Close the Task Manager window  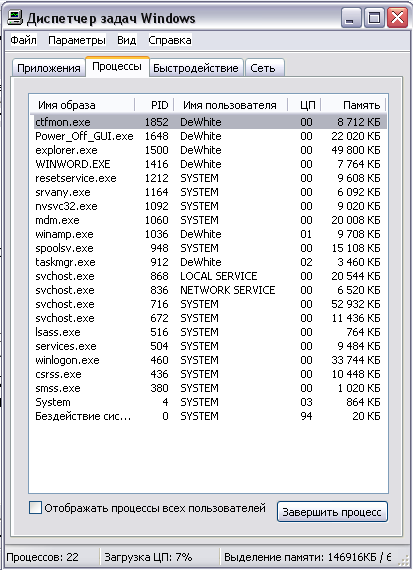coord(397,18)
